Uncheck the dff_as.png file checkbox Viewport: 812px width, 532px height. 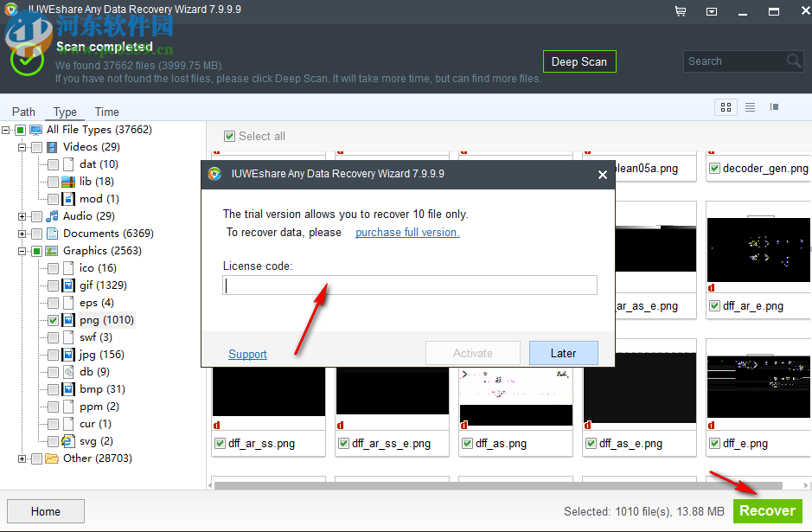click(x=467, y=444)
